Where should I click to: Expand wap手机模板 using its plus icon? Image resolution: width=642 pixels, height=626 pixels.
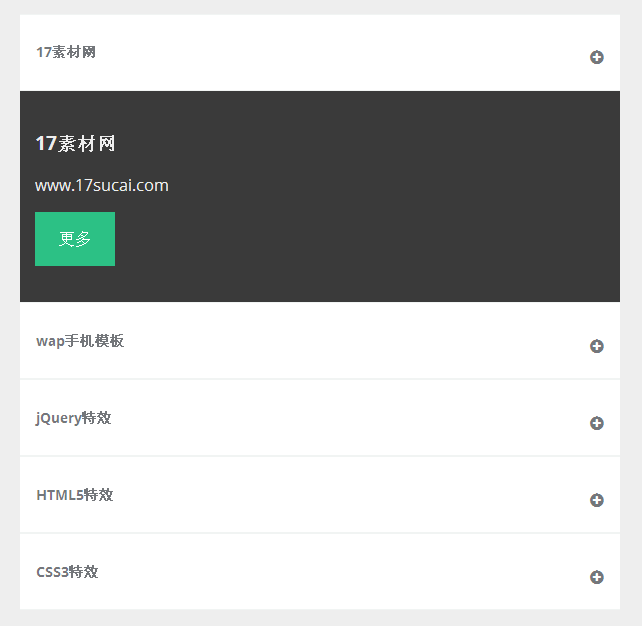[x=597, y=346]
